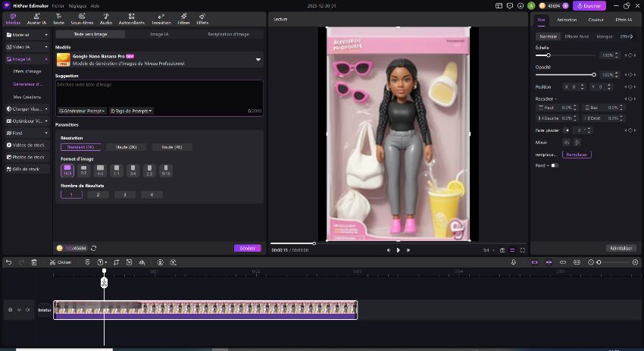The image size is (644, 351).
Task: Choose 3 as number of results
Action: pyautogui.click(x=124, y=195)
